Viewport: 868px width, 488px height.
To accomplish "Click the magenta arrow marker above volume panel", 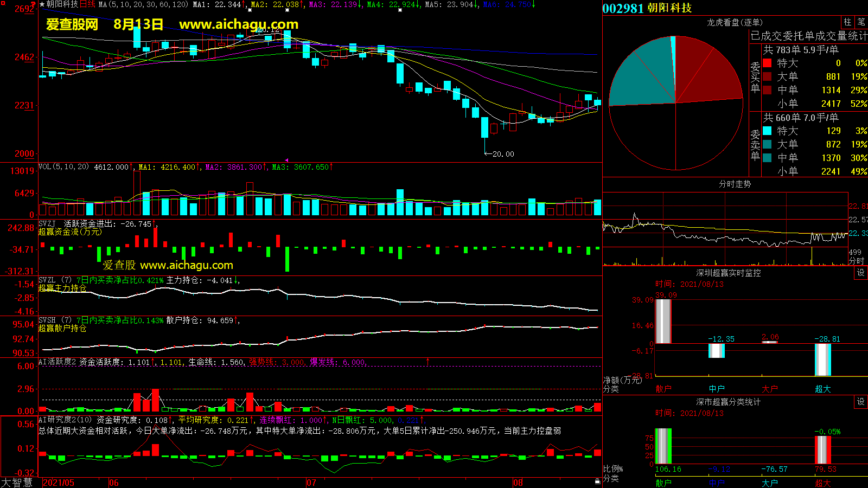I will 286,160.
